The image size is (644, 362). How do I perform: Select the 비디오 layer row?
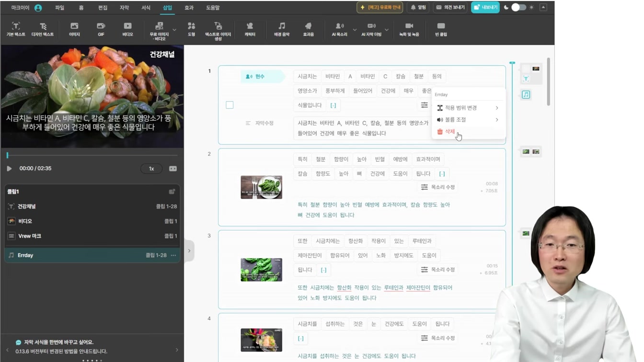pyautogui.click(x=92, y=221)
